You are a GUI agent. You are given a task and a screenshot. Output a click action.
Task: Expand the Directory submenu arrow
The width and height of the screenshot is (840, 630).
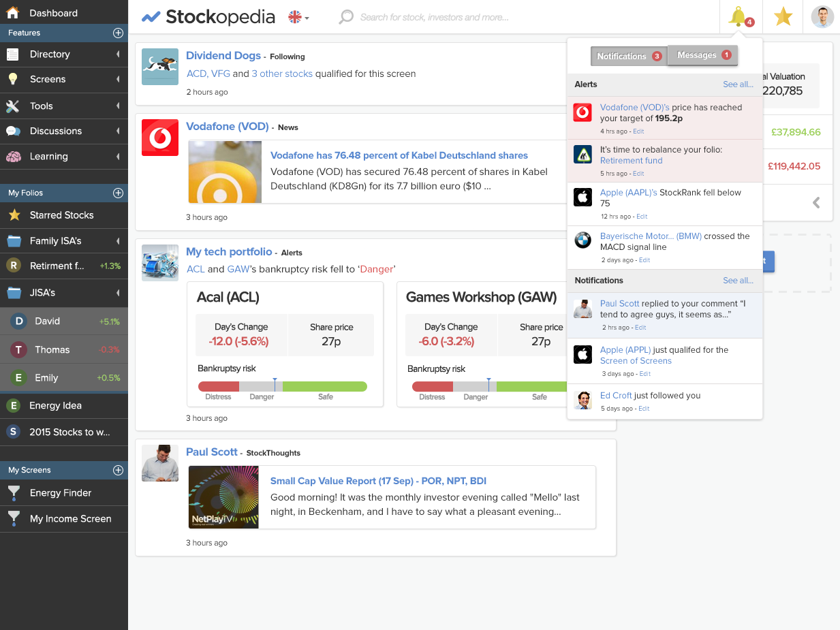click(x=118, y=54)
